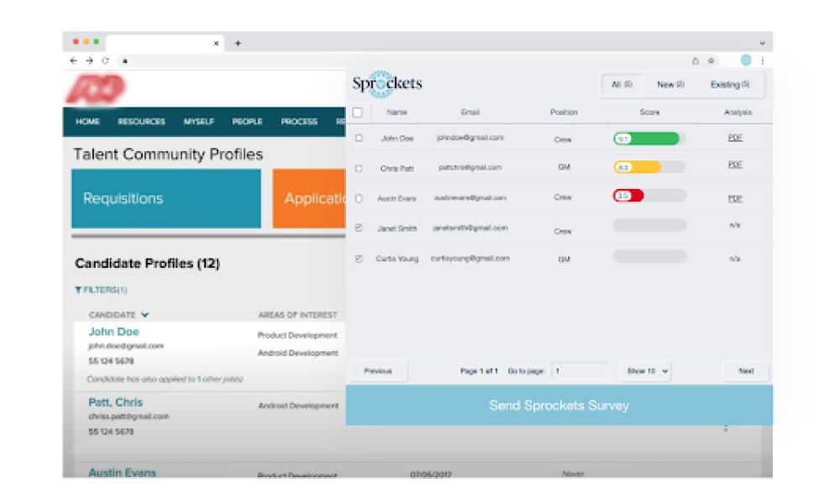Open Austin Evans candidate profile link
This screenshot has width=840, height=504.
click(122, 472)
